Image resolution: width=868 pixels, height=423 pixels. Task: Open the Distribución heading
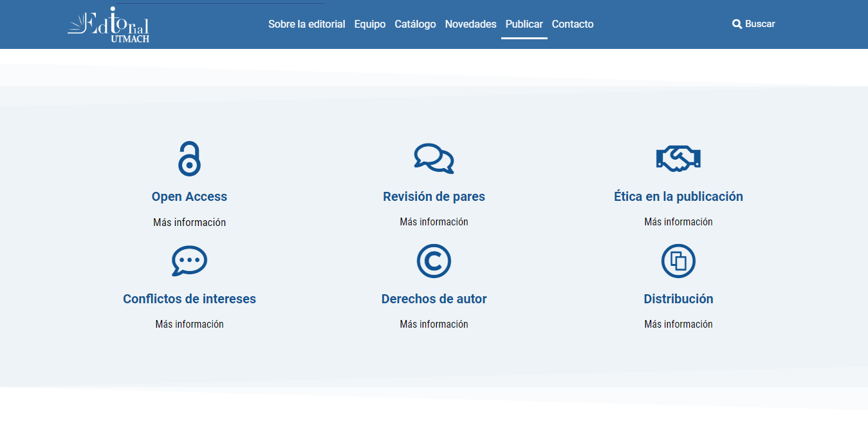(678, 299)
